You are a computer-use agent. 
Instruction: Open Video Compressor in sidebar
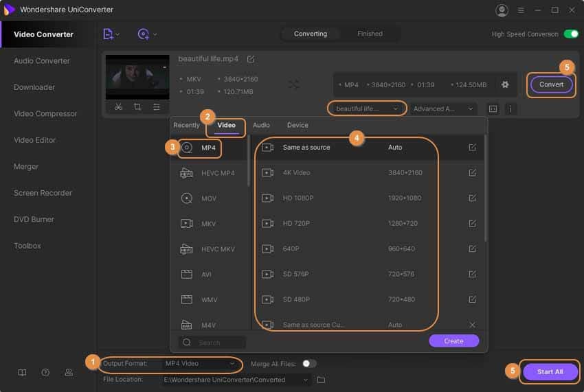pos(45,113)
